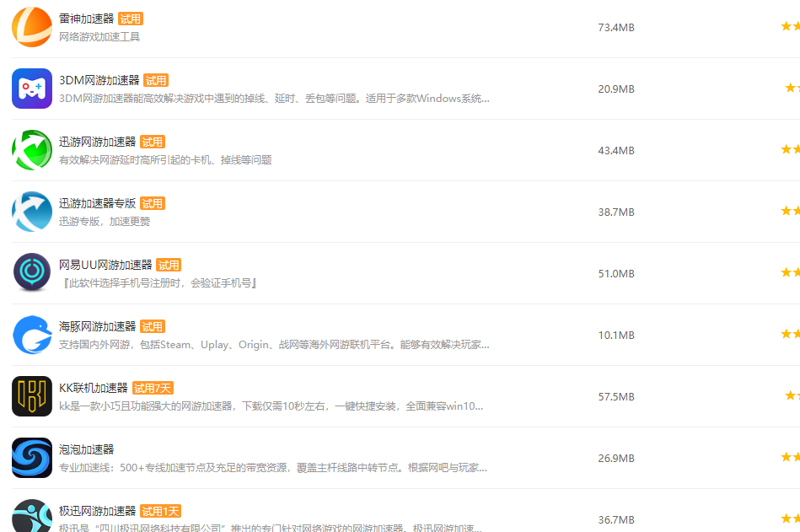Image resolution: width=800 pixels, height=532 pixels.
Task: Select the 73.4MB size of 雷神加速器
Action: coord(616,28)
